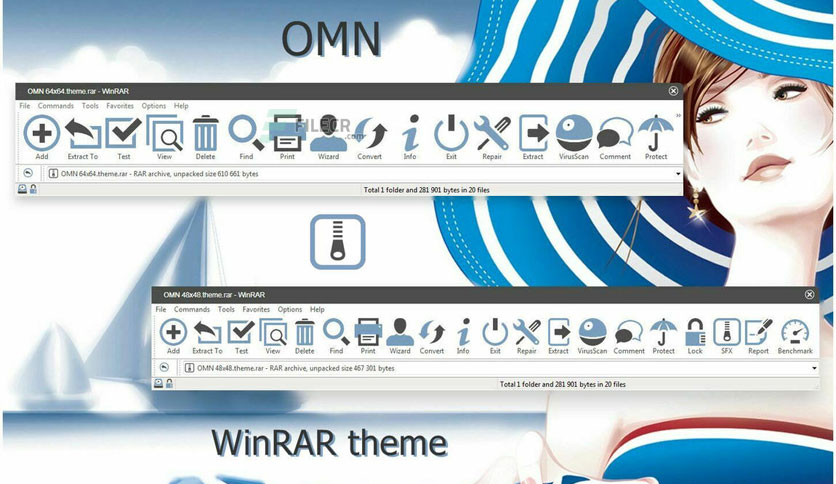This screenshot has height=484, width=836.
Task: Click Info icon in OMN 64x64 window
Action: point(410,133)
